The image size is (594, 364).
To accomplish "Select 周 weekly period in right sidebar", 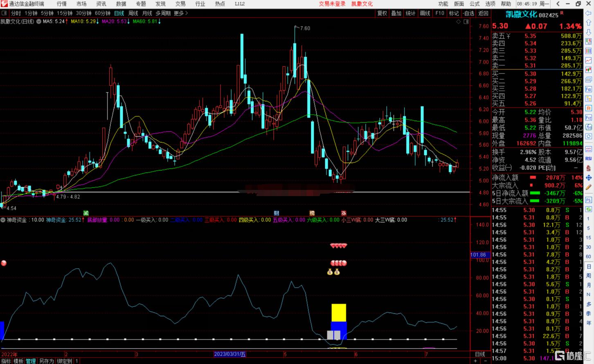I will tap(589, 276).
